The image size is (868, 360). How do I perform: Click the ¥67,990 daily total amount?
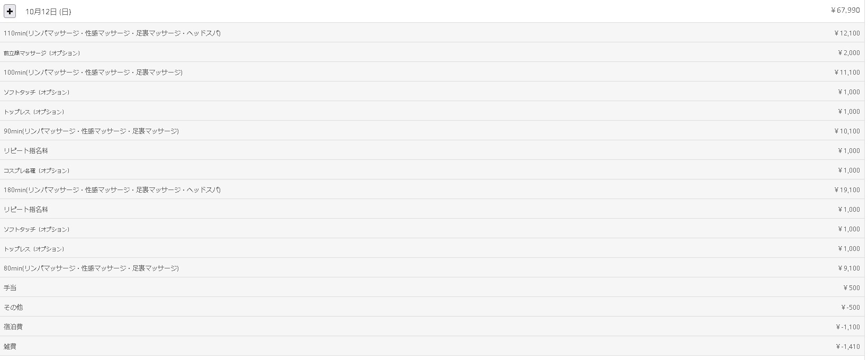[x=845, y=10]
